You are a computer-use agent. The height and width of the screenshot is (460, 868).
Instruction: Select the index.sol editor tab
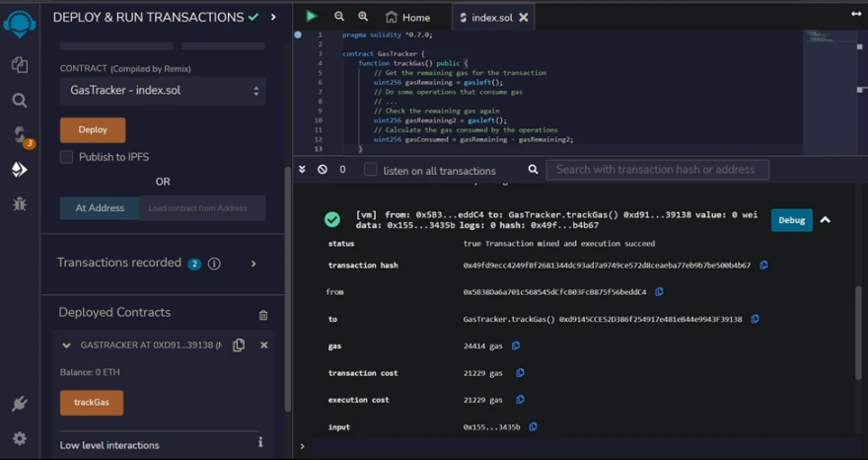click(x=492, y=18)
